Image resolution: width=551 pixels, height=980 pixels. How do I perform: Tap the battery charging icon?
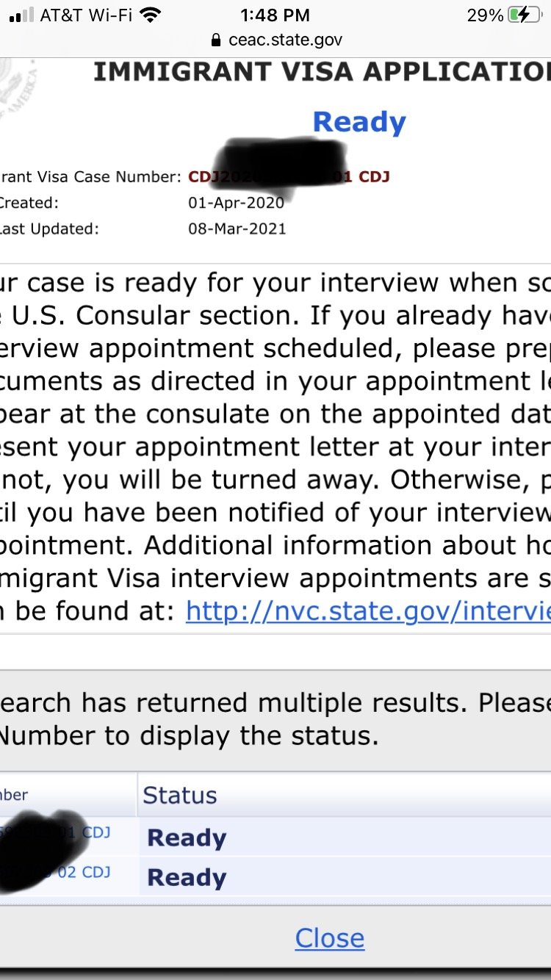(x=524, y=15)
